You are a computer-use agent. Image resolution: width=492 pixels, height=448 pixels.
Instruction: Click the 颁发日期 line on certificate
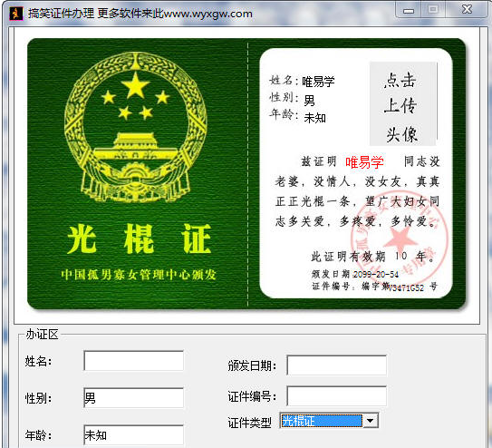tap(355, 274)
